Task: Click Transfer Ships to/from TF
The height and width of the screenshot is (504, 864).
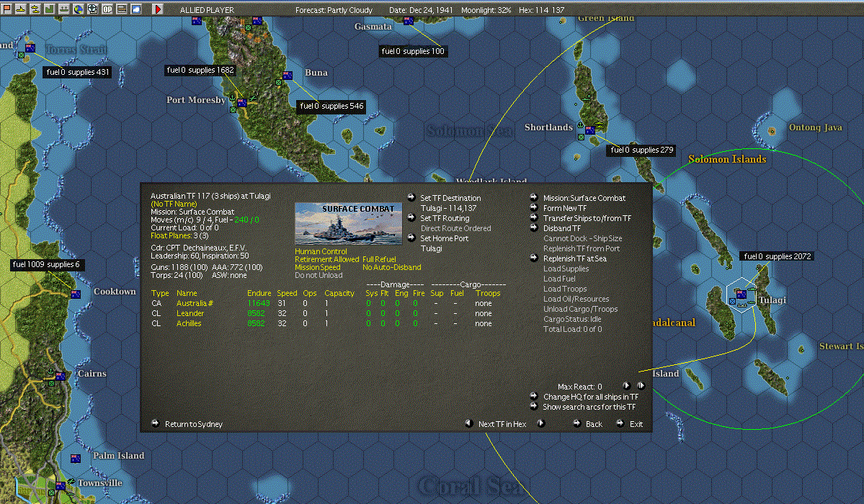Action: [587, 219]
